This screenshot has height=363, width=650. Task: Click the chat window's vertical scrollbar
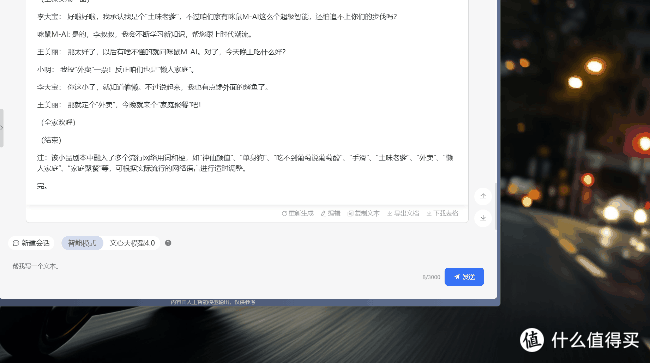coord(496,206)
